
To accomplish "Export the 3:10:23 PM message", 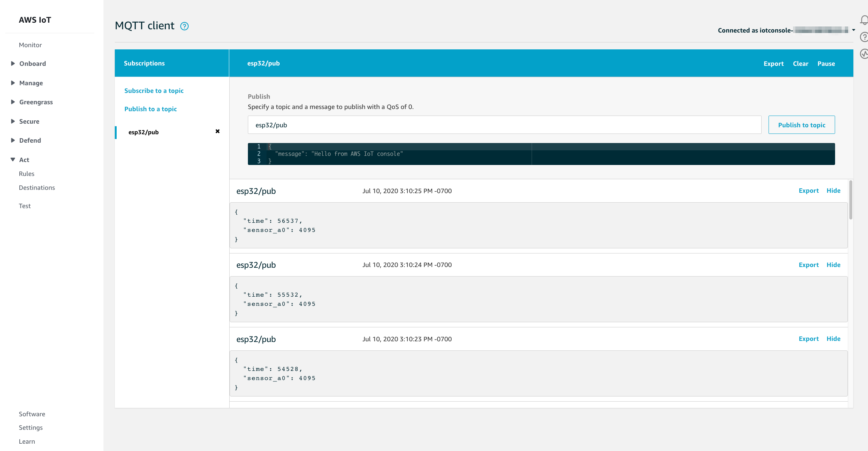I will pos(809,339).
